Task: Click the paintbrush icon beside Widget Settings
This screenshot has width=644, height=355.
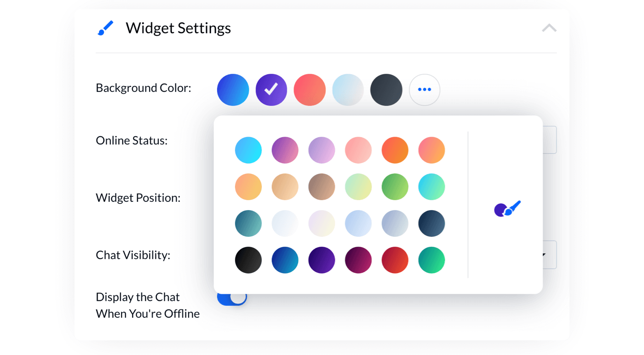Action: pos(107,28)
